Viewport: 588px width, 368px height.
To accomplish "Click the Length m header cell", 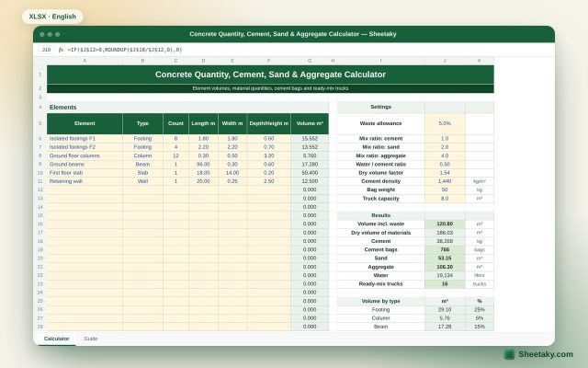I will pos(203,123).
